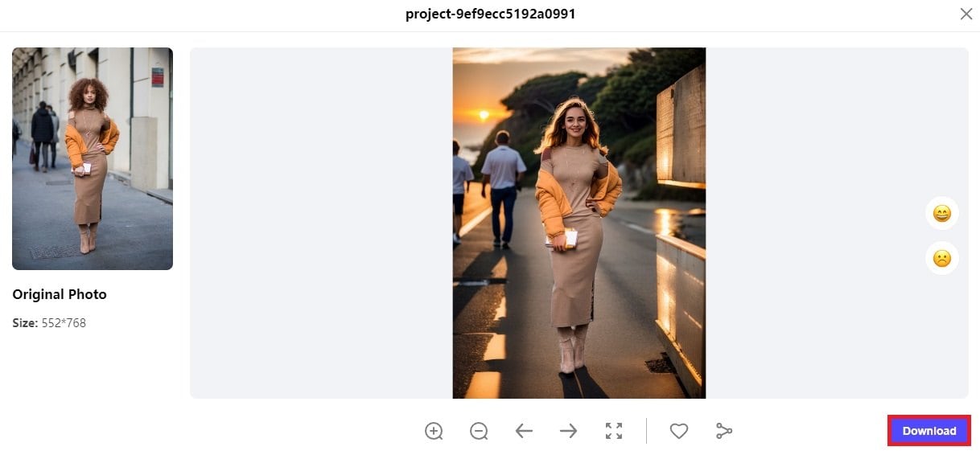Click the Original Photo label

[x=60, y=294]
